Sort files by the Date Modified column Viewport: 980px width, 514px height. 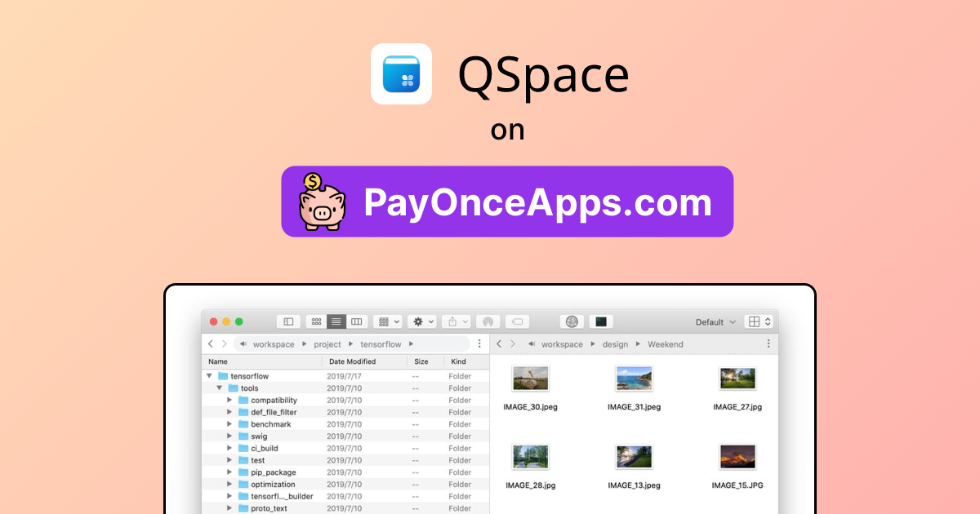352,361
